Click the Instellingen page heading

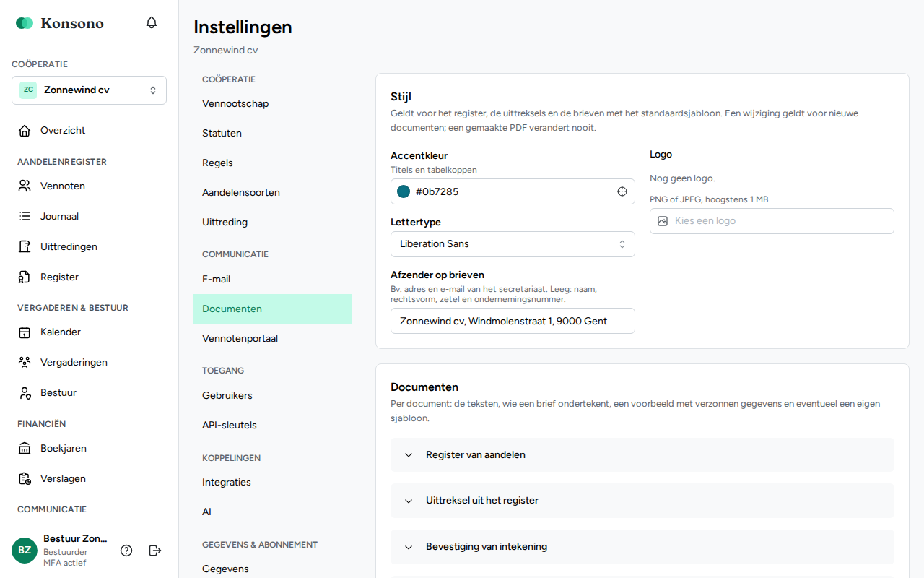243,27
